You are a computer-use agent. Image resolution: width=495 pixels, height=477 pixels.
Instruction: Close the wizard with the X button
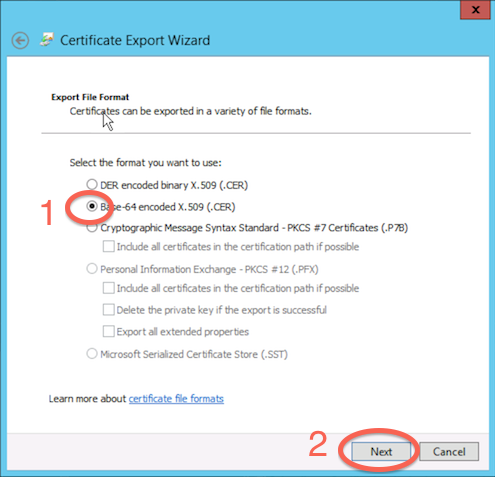tap(475, 10)
